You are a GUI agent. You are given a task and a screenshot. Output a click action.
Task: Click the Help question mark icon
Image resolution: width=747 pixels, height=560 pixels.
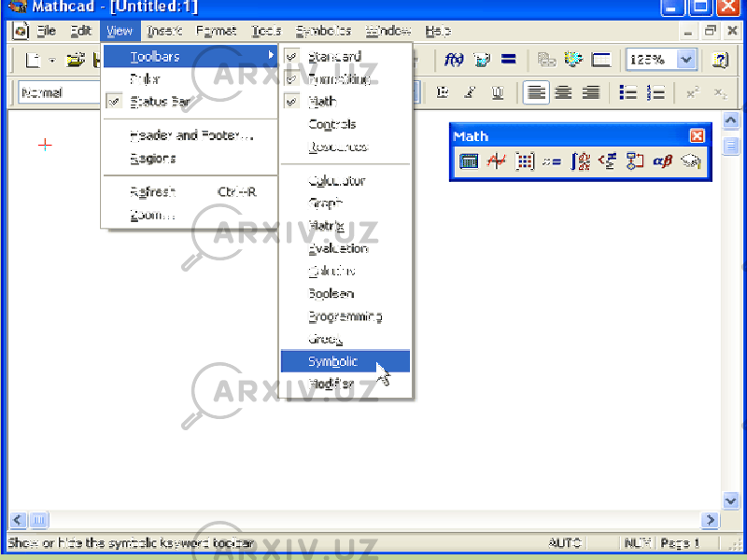tap(720, 60)
